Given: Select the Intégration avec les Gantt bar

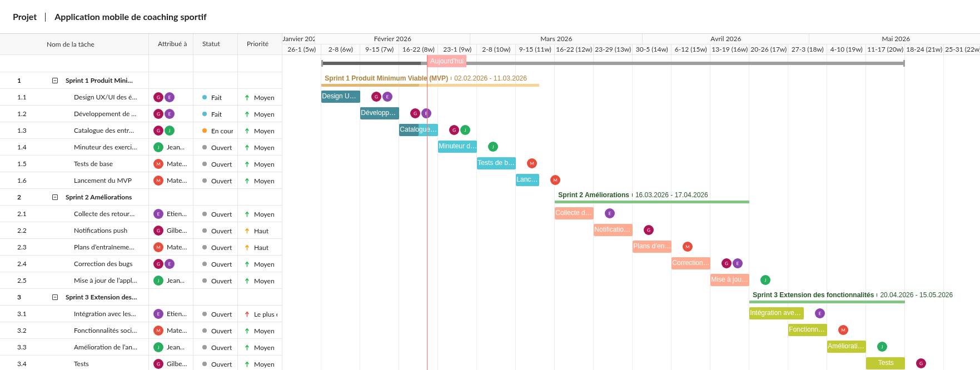Looking at the screenshot, I should click(776, 313).
